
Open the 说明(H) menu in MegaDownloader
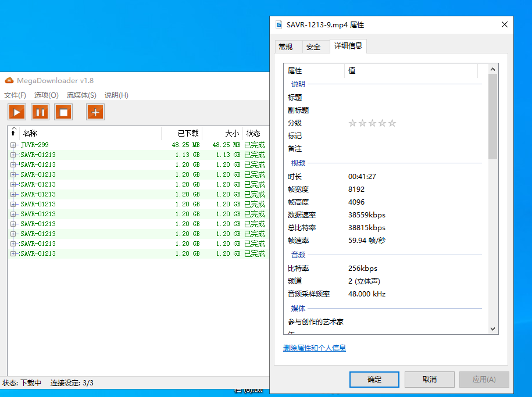pos(116,95)
